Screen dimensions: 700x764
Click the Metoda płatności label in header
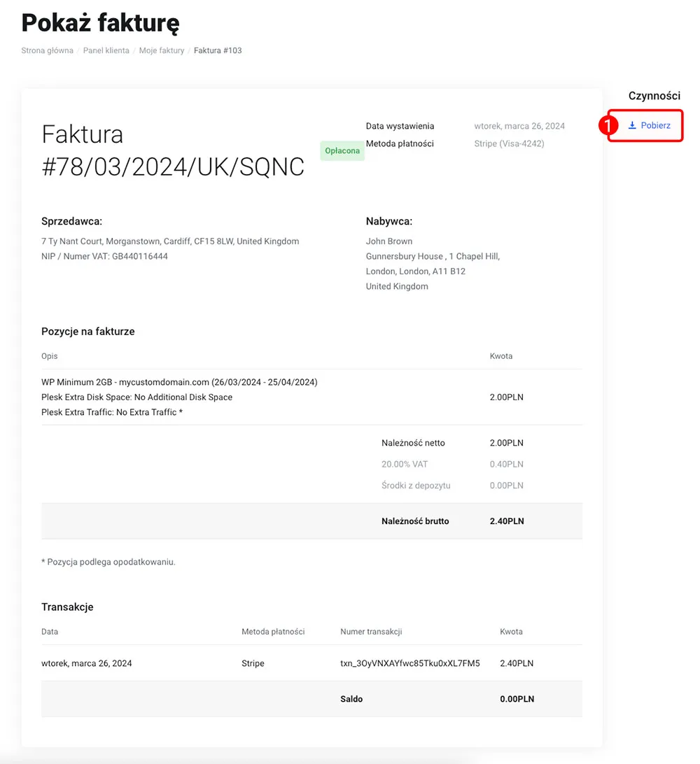click(x=400, y=143)
